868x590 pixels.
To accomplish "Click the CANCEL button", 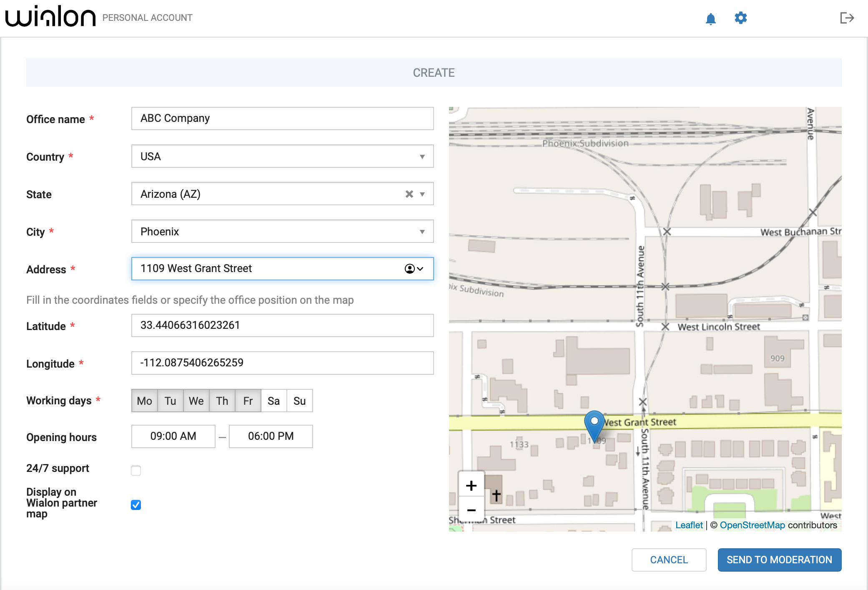I will pos(668,560).
